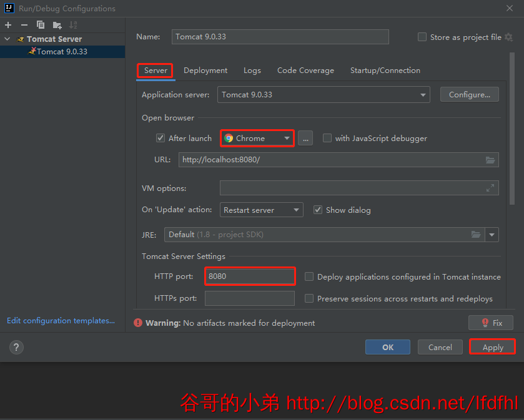524x420 pixels.
Task: Open the Chrome browser dropdown
Action: (257, 138)
